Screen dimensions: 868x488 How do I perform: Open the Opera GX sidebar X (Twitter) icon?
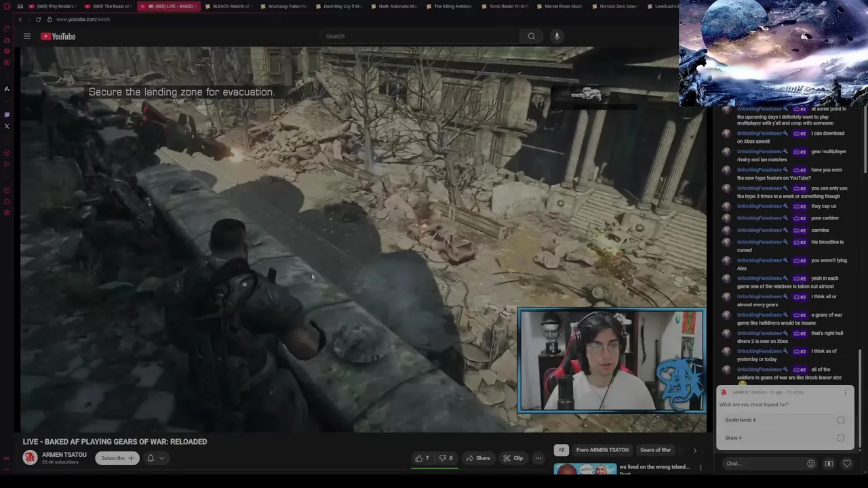pyautogui.click(x=7, y=126)
